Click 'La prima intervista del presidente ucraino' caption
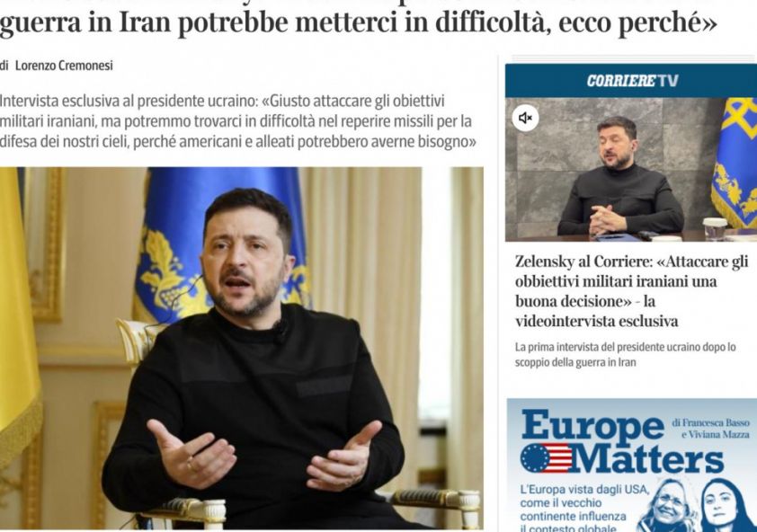 tap(625, 347)
